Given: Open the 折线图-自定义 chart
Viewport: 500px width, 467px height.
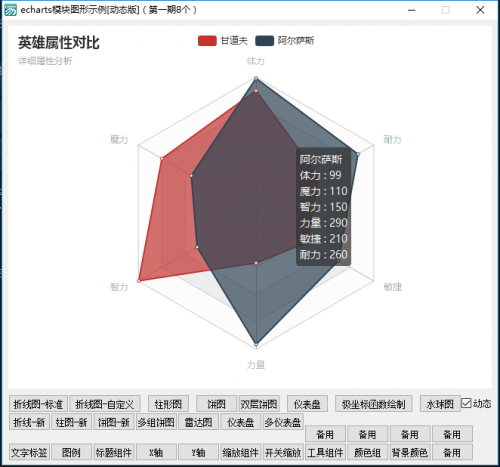Looking at the screenshot, I should click(x=105, y=404).
